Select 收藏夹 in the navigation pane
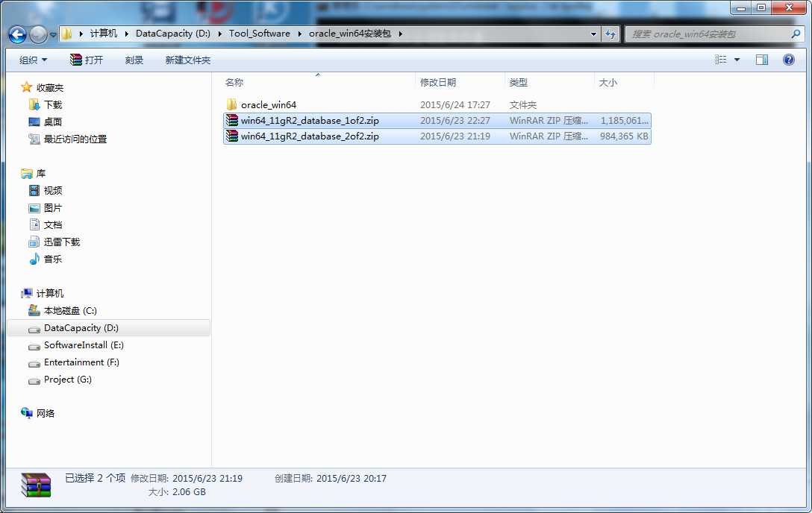Screen dimensions: 812x513 point(50,88)
